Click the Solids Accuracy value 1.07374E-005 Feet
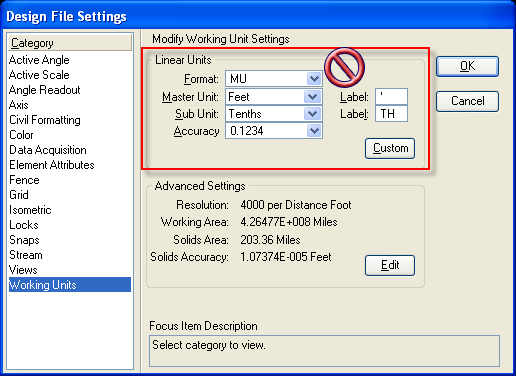Image resolution: width=516 pixels, height=376 pixels. (x=286, y=257)
